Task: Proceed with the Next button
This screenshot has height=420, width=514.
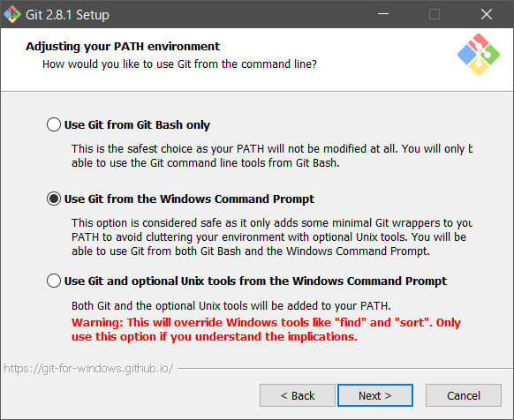Action: pos(375,395)
